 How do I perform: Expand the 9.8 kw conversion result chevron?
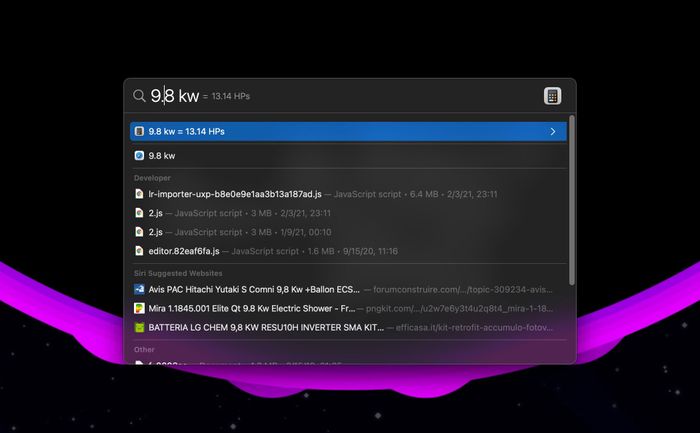pos(553,131)
